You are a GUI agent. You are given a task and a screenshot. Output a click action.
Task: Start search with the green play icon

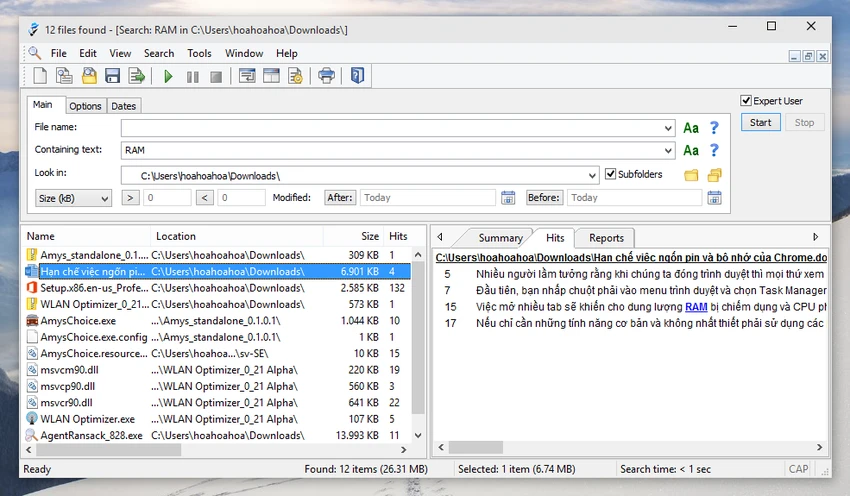point(168,76)
